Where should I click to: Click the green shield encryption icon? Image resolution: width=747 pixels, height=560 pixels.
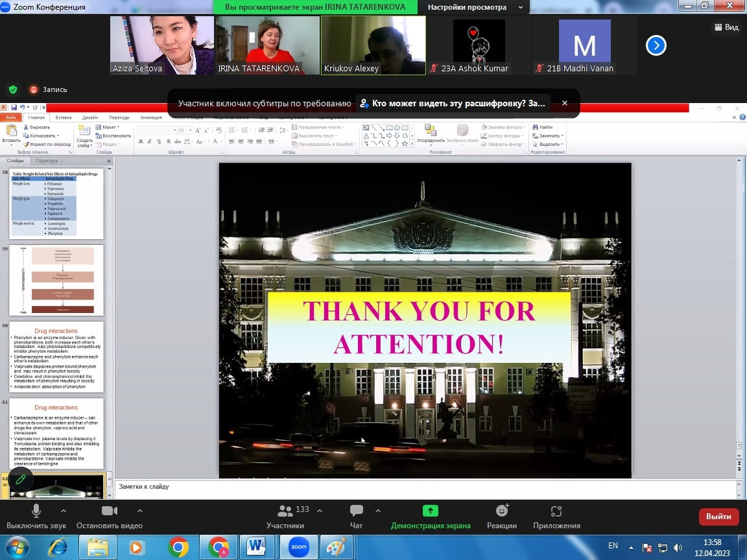click(13, 89)
